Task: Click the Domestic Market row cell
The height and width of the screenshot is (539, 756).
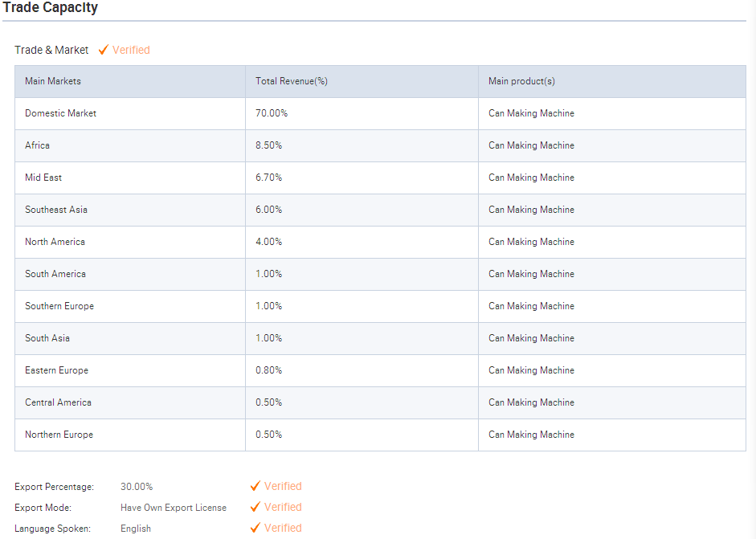Action: coord(130,113)
